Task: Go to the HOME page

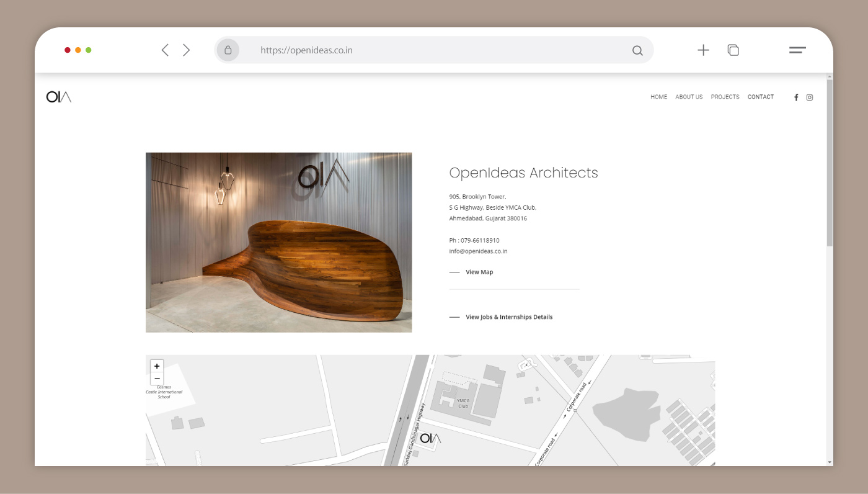Action: tap(659, 97)
